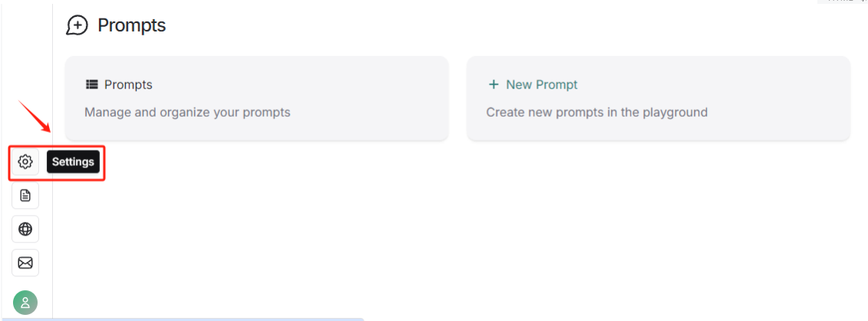Click the list icon in the Prompts card

coord(92,84)
